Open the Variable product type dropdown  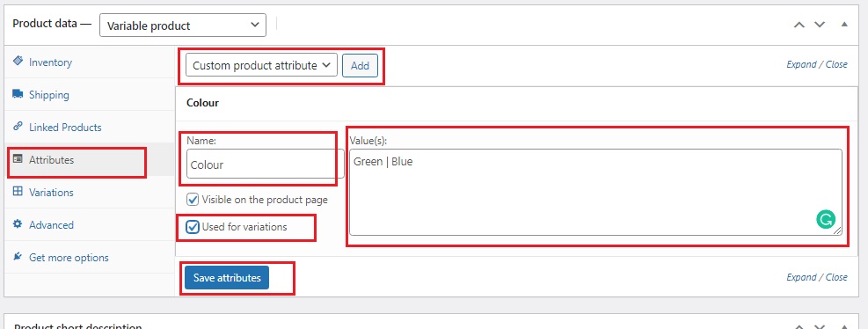click(x=183, y=26)
